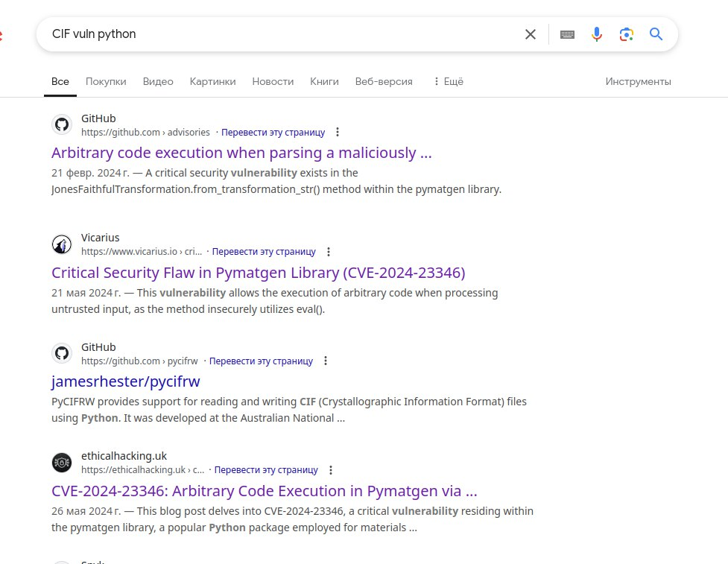Activate the voice search microphone
The height and width of the screenshot is (564, 728).
coord(596,34)
